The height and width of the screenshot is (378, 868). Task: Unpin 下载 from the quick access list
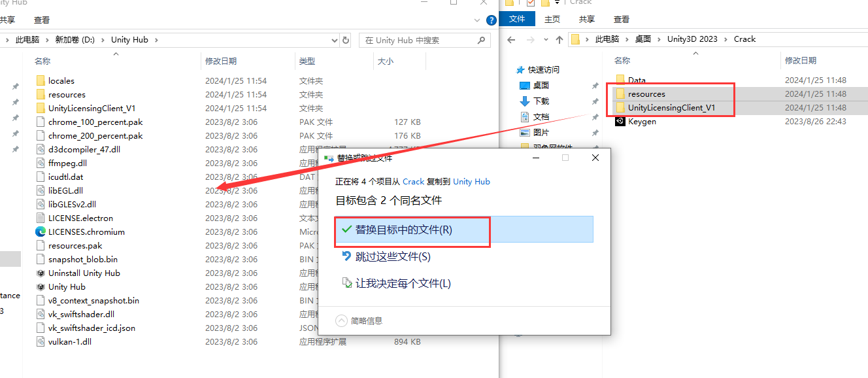pyautogui.click(x=594, y=101)
